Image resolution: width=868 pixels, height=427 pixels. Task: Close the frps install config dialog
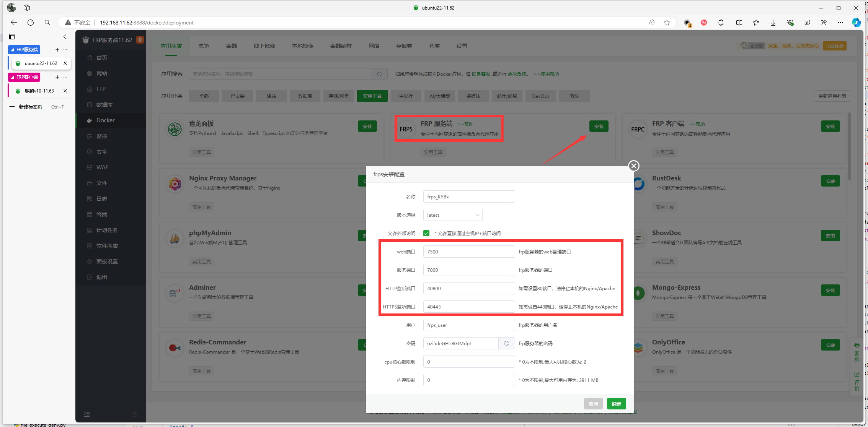(634, 166)
